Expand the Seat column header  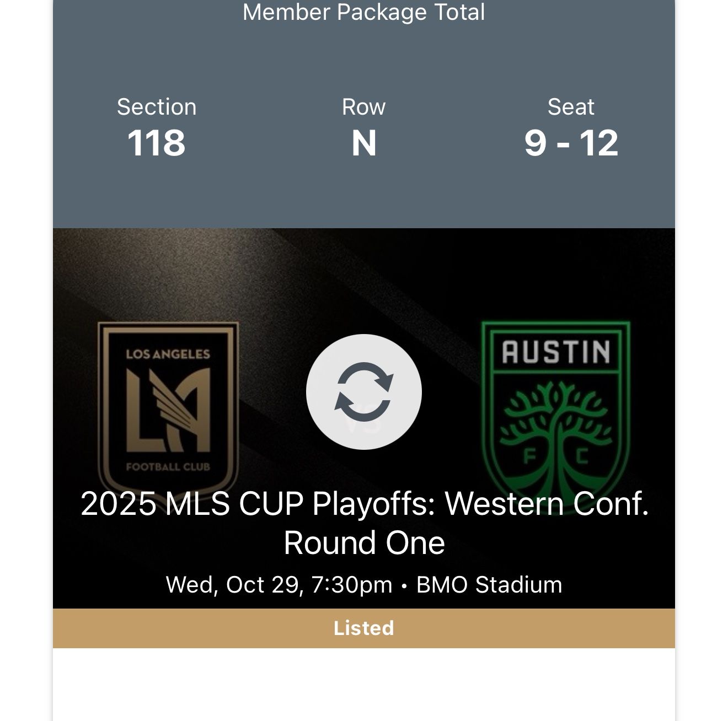click(571, 108)
